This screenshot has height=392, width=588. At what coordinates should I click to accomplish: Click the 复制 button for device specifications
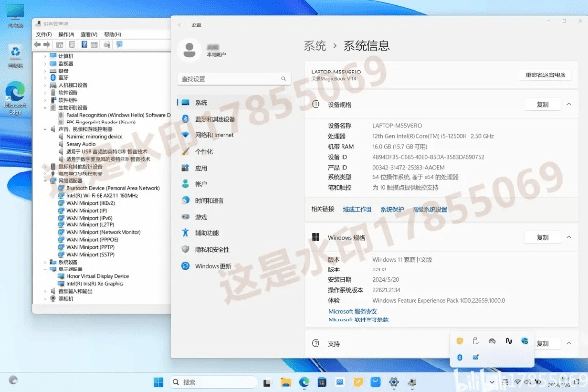[x=543, y=104]
